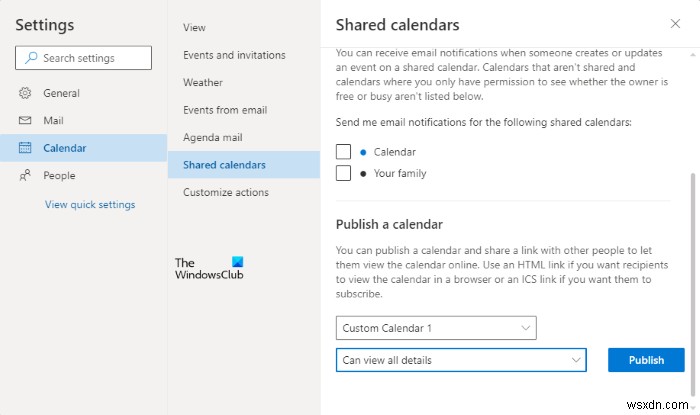Tick the Your family checkbox
This screenshot has width=700, height=415.
tap(344, 173)
